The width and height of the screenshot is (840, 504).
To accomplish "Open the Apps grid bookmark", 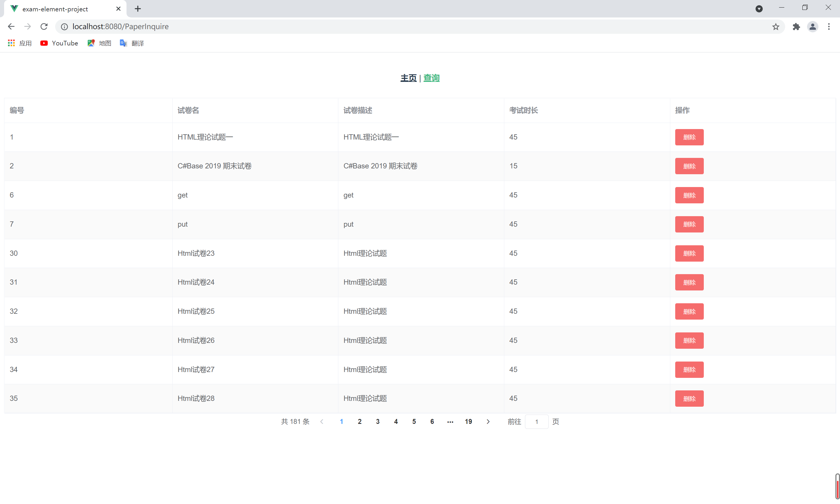I will tap(19, 43).
